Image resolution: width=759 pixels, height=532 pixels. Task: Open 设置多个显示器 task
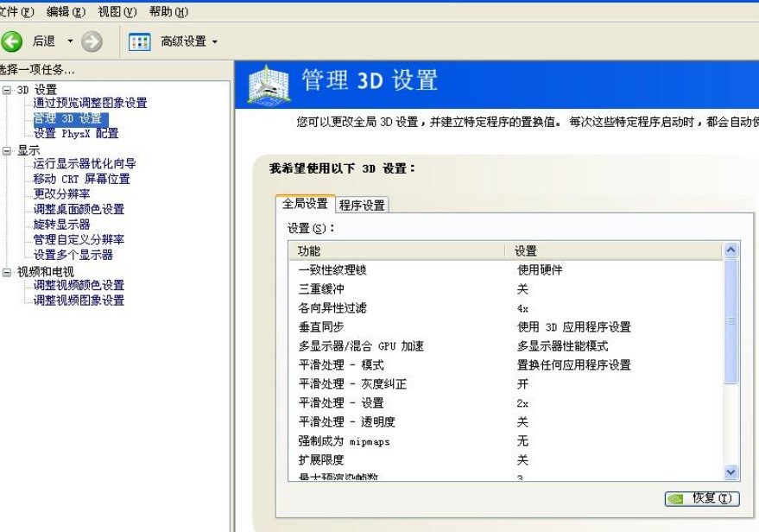(x=73, y=255)
